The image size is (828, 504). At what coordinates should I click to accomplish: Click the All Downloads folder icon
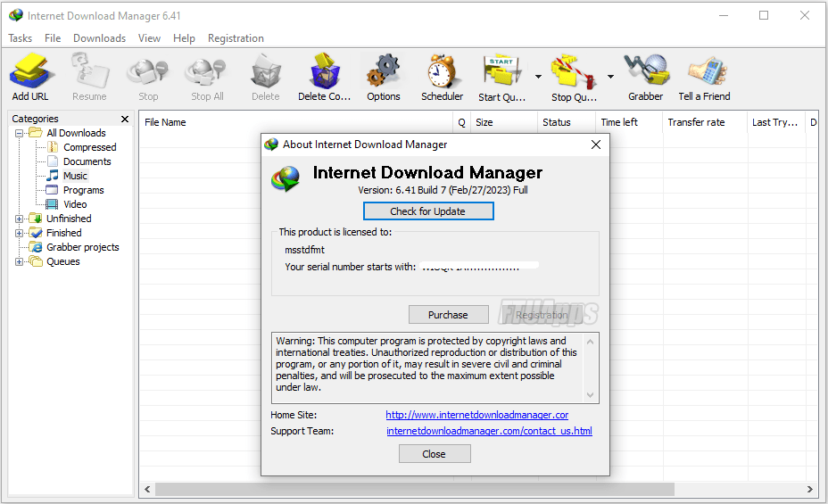pyautogui.click(x=36, y=132)
